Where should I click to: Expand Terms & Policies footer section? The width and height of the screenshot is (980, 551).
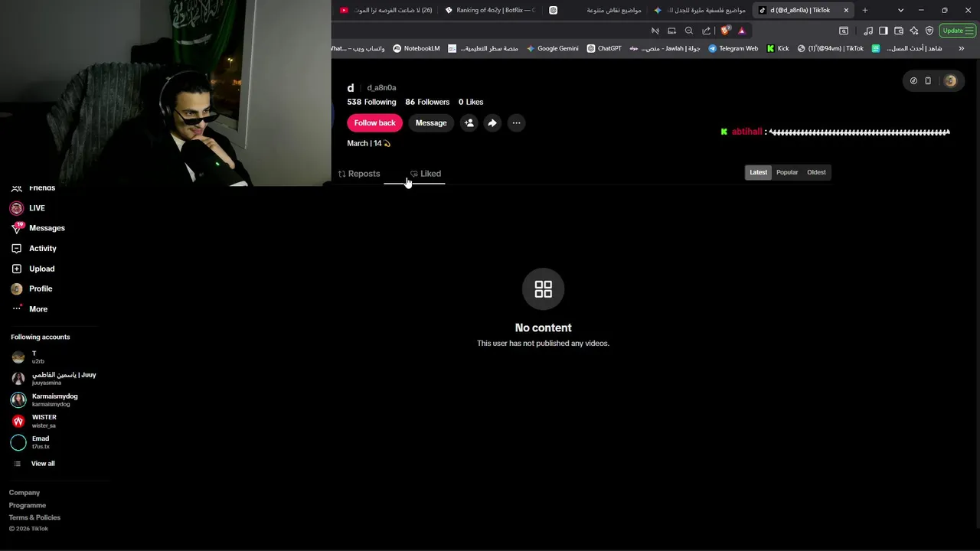click(34, 517)
